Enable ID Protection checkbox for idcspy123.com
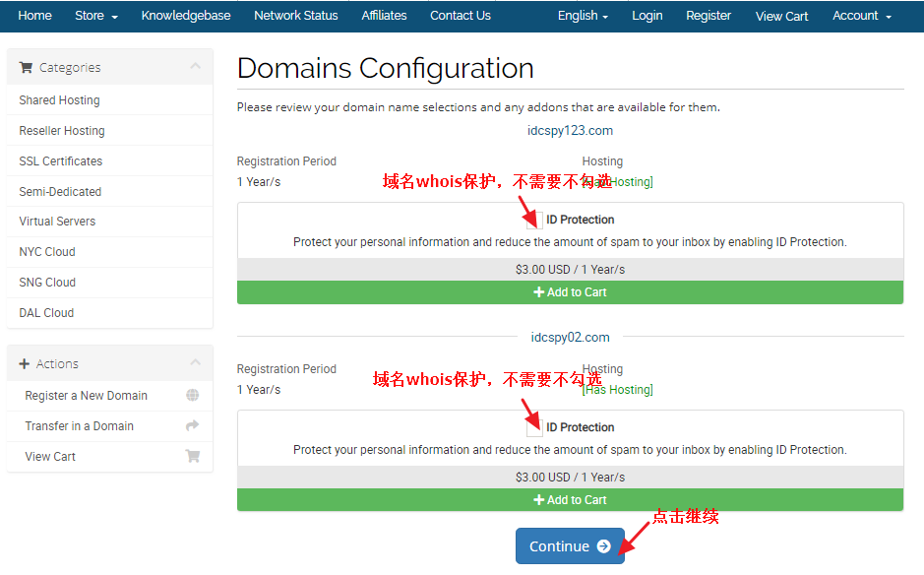This screenshot has width=924, height=575. (x=534, y=220)
